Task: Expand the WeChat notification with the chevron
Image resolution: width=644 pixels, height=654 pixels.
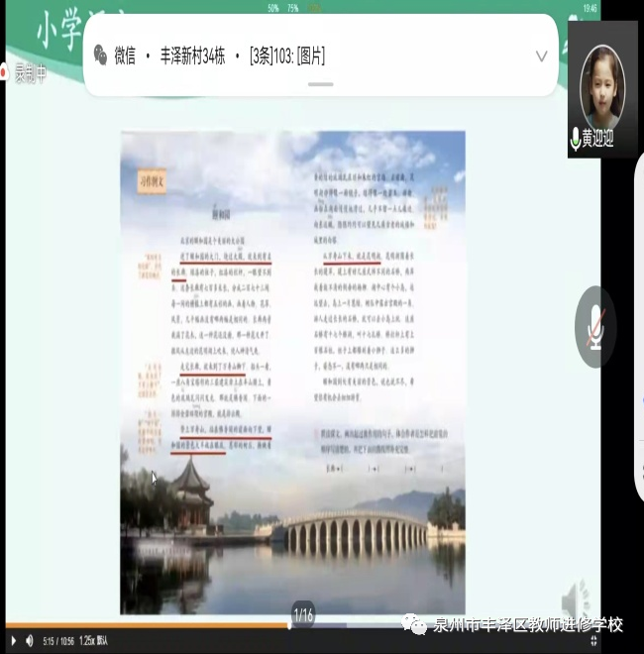Action: tap(541, 55)
